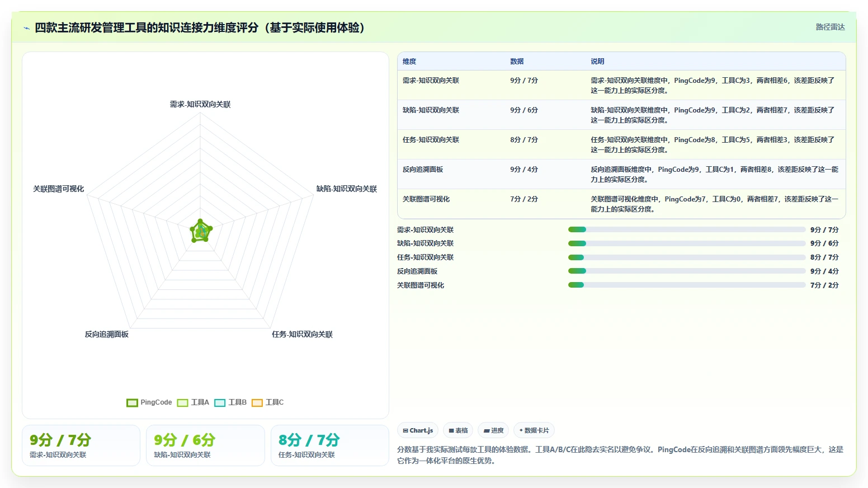Viewport: 868px width, 488px height.
Task: Click the 任务-知识双向关联 progress bar
Action: [x=687, y=257]
